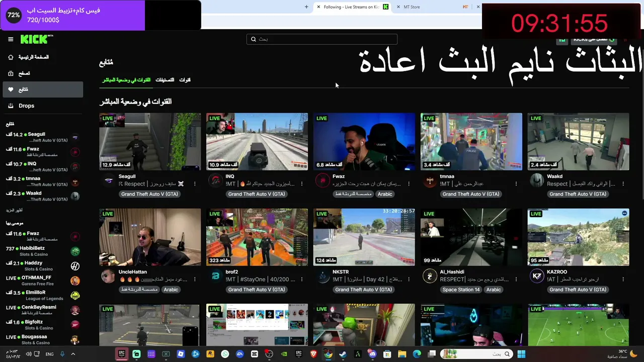Open the options menu on Seagull's card
The height and width of the screenshot is (362, 644).
click(195, 184)
